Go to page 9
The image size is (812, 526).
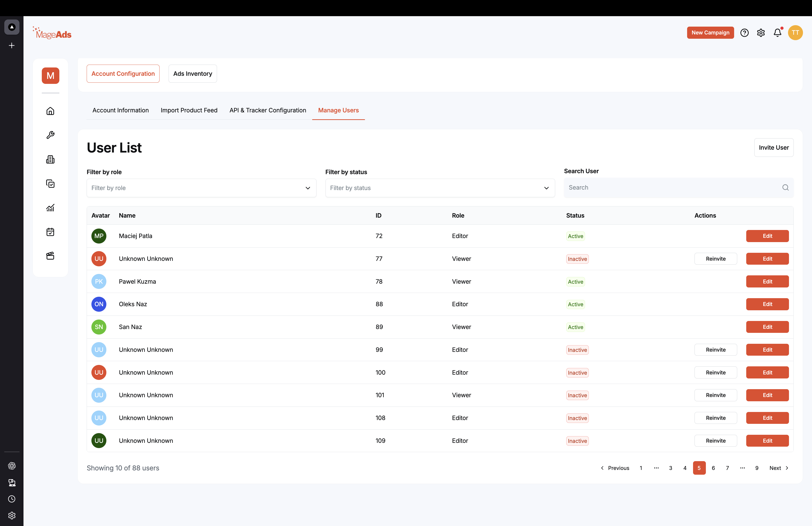[x=757, y=468]
